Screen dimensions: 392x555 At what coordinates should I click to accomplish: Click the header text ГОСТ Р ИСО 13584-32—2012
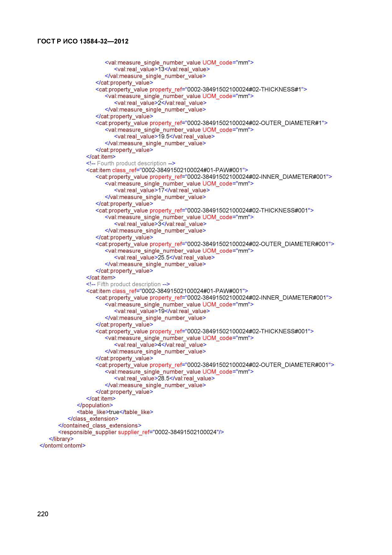(x=83, y=41)
